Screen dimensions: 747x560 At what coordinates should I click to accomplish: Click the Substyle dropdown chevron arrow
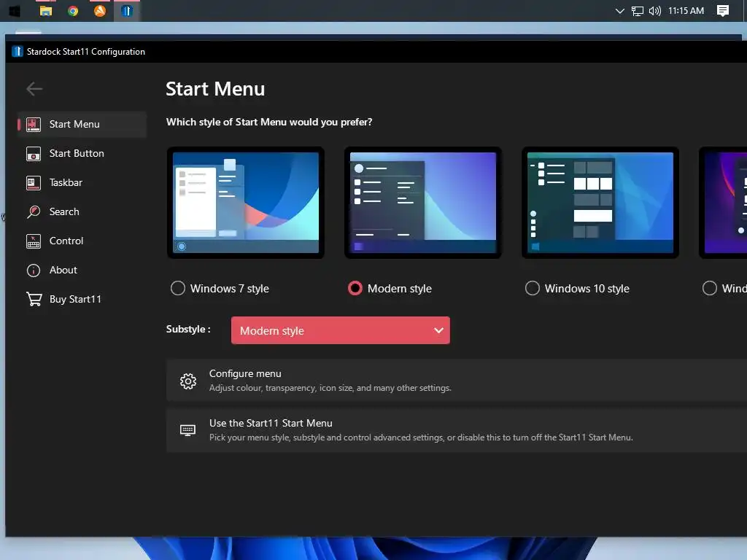(x=438, y=330)
